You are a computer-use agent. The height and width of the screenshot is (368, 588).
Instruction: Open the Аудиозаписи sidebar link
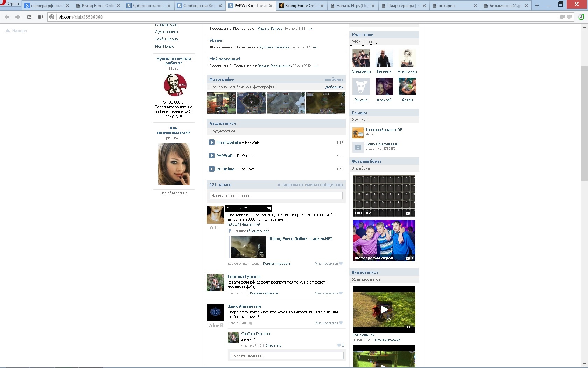(x=167, y=32)
